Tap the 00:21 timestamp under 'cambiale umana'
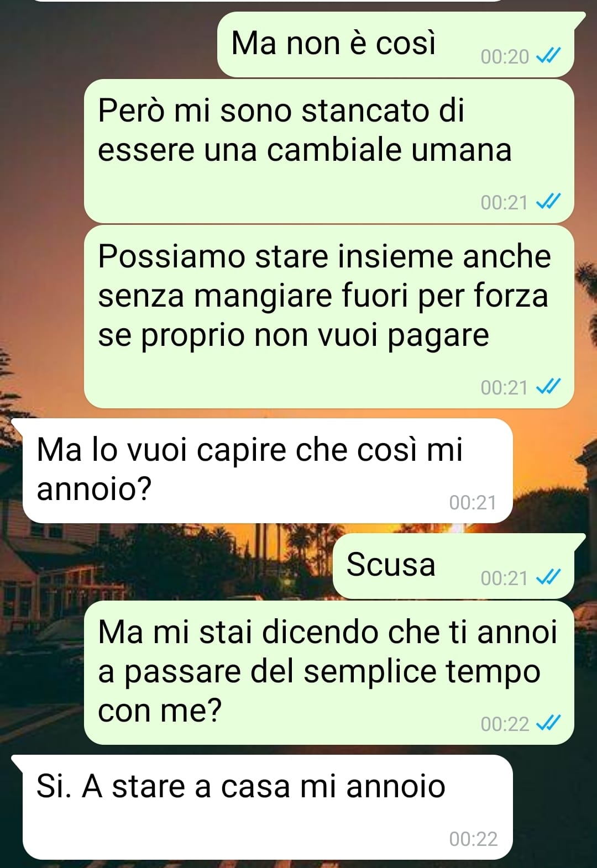The width and height of the screenshot is (597, 868). 505,202
